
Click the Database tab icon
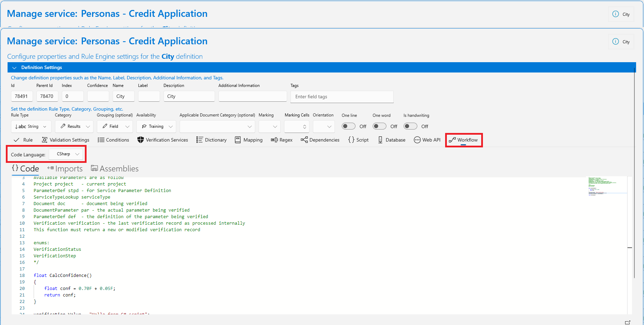click(380, 140)
